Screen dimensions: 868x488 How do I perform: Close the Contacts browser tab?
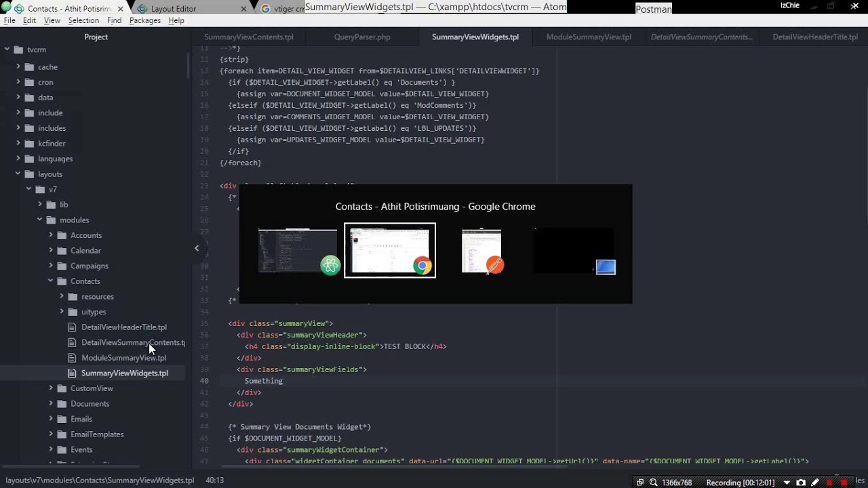coord(121,9)
